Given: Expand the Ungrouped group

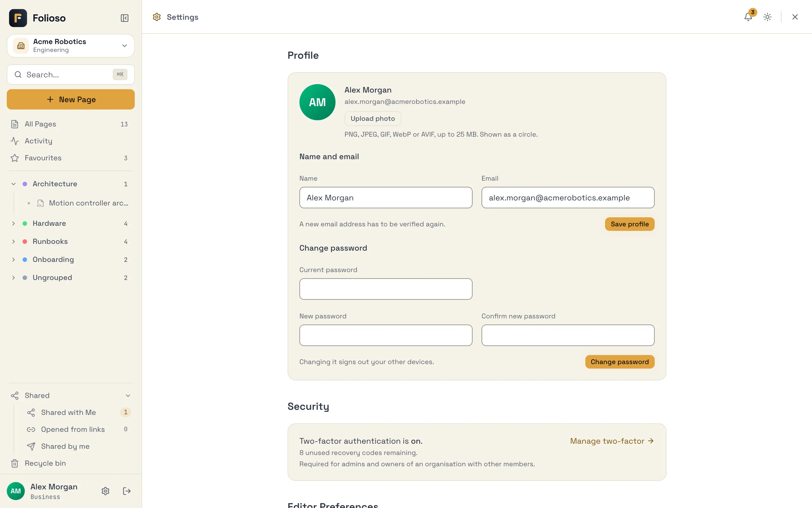Looking at the screenshot, I should [x=14, y=277].
